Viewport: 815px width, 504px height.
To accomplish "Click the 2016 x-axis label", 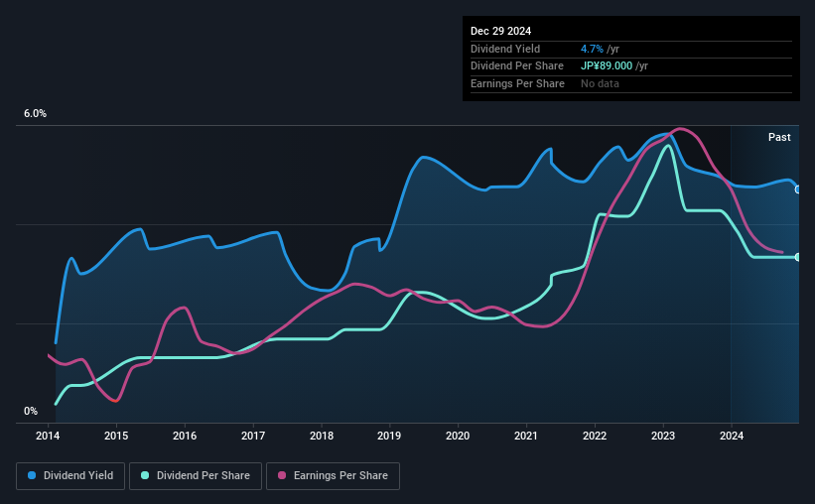I will 185,436.
